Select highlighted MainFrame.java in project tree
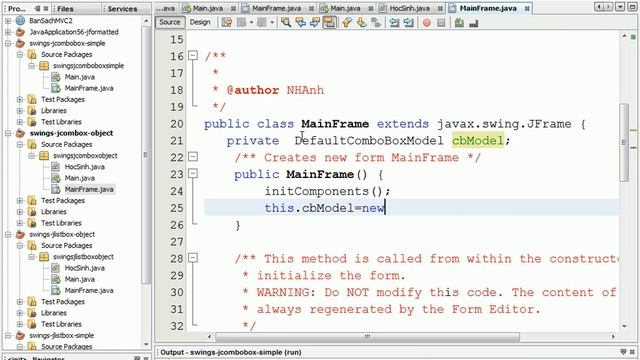This screenshot has height=360, width=640. tap(89, 189)
